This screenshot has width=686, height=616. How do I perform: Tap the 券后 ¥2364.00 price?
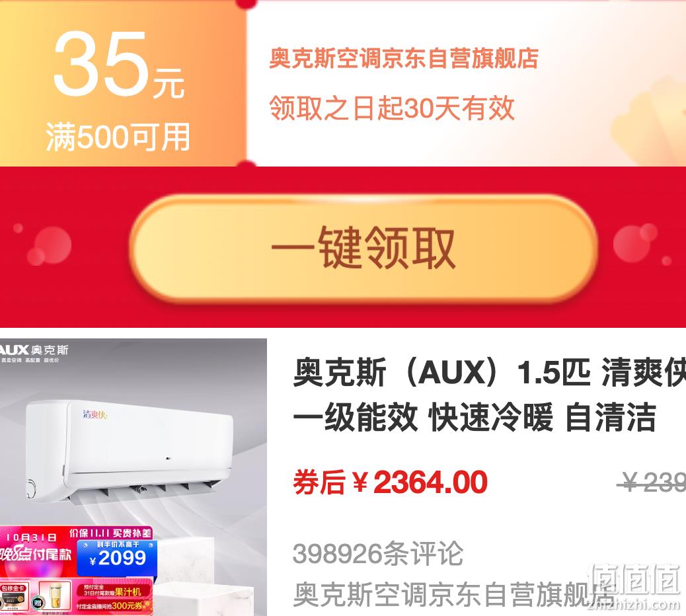point(390,482)
